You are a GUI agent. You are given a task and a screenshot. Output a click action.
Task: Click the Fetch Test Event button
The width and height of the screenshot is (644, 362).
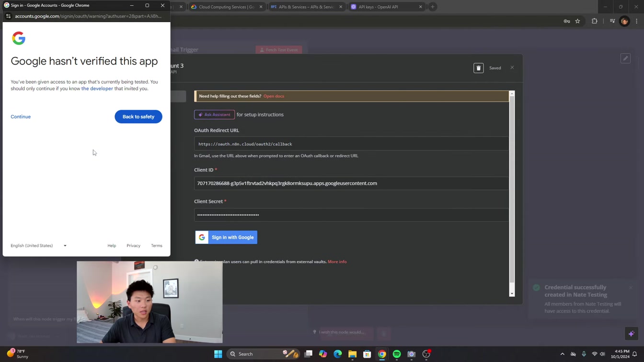pos(279,50)
